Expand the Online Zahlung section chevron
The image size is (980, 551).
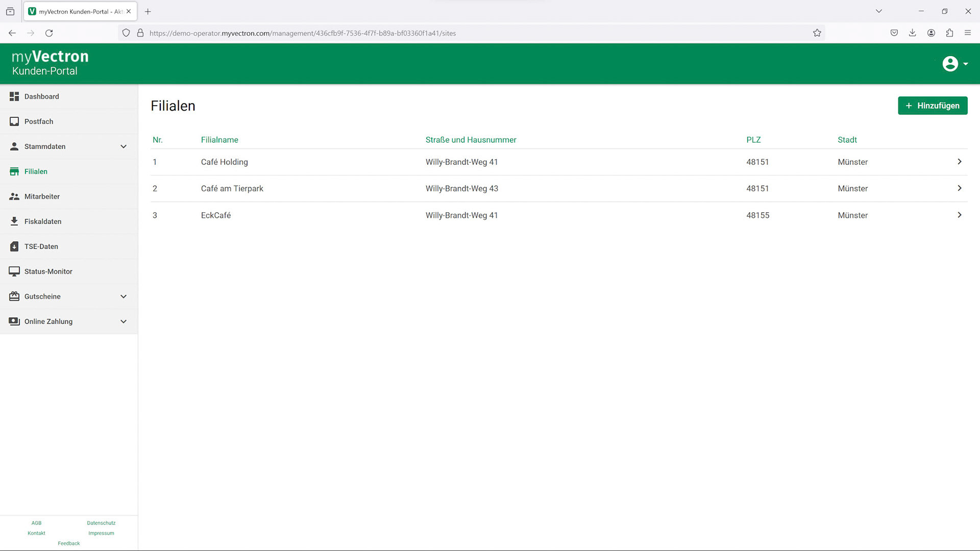pyautogui.click(x=124, y=321)
